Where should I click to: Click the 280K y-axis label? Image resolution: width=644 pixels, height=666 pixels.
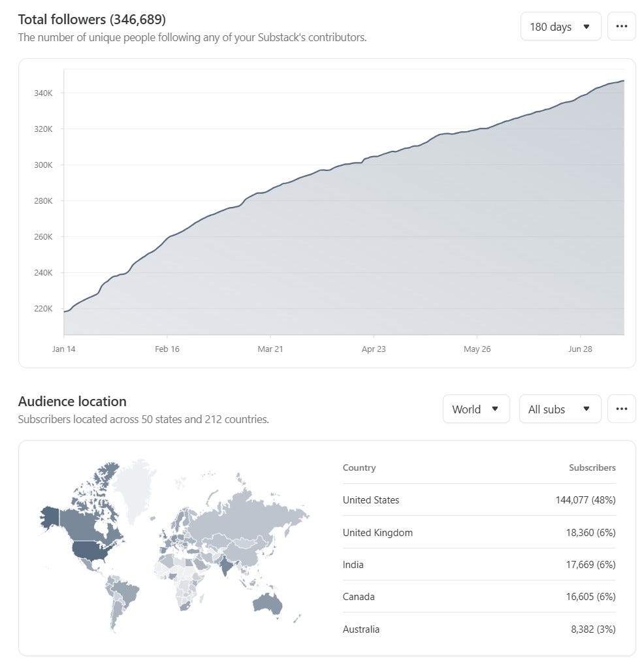(43, 200)
